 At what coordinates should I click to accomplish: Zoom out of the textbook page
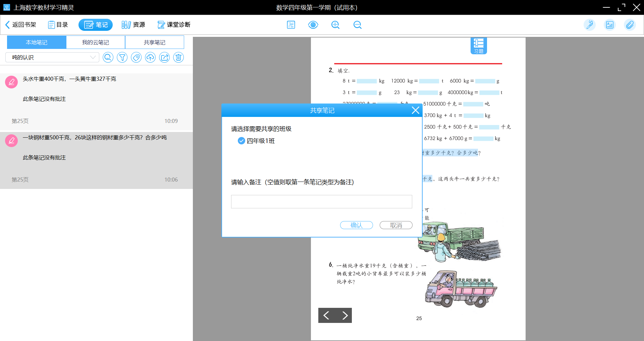357,25
